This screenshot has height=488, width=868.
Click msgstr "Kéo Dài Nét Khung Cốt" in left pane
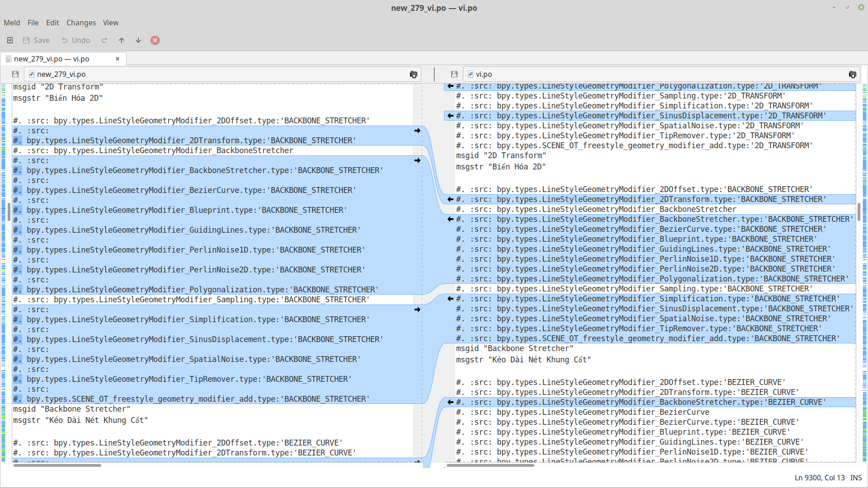click(80, 420)
